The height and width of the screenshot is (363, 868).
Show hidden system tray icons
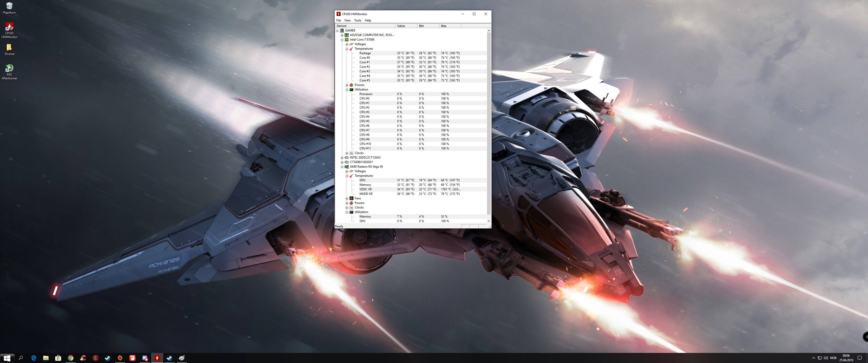(813, 358)
